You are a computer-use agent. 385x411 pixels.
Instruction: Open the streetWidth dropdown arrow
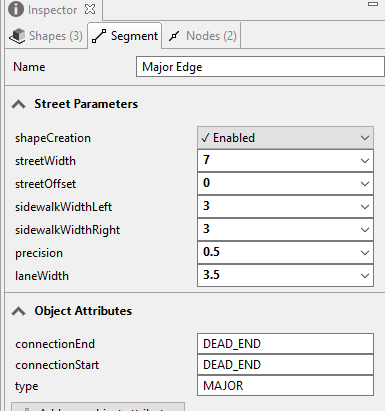coord(365,161)
